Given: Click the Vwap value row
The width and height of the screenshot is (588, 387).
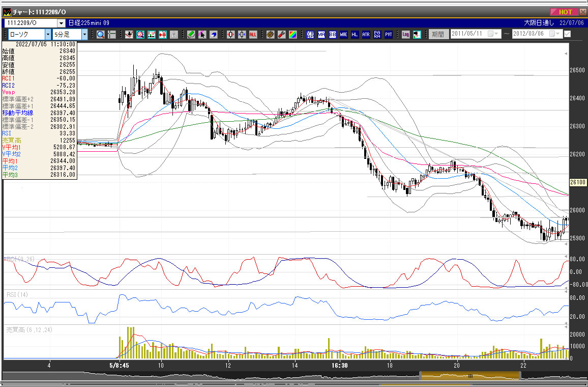Looking at the screenshot, I should (39, 92).
